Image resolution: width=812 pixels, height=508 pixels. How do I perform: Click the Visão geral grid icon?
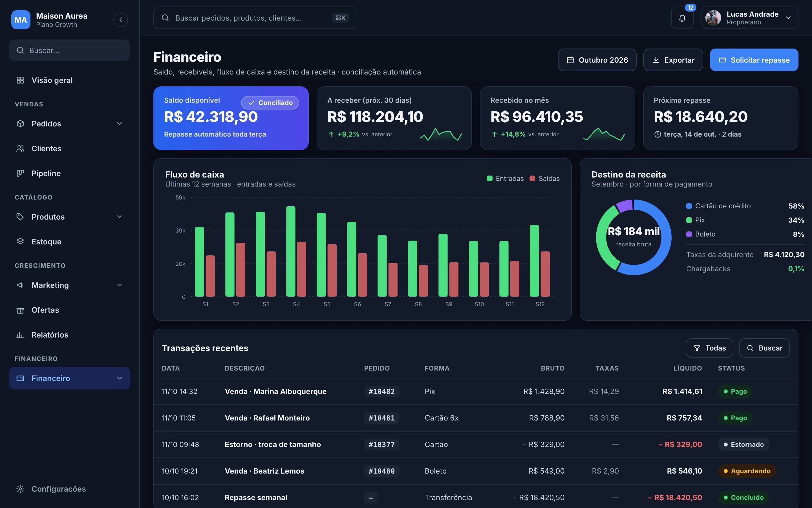click(x=20, y=80)
